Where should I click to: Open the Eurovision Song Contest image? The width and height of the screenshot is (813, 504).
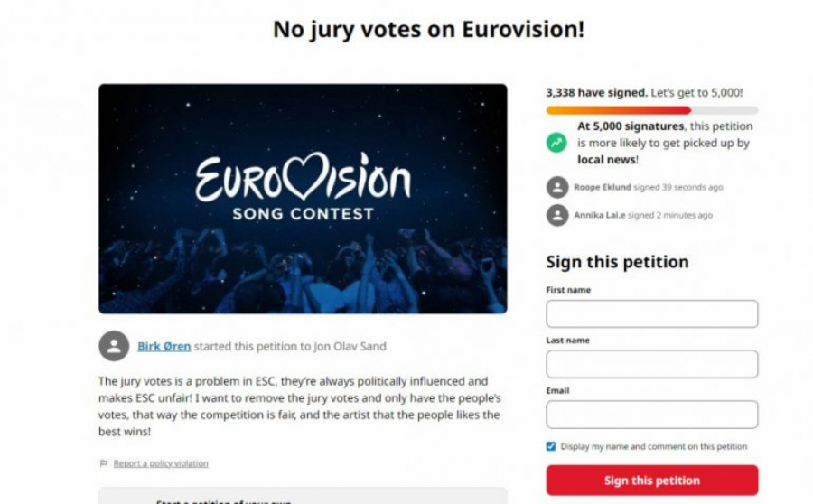[303, 199]
